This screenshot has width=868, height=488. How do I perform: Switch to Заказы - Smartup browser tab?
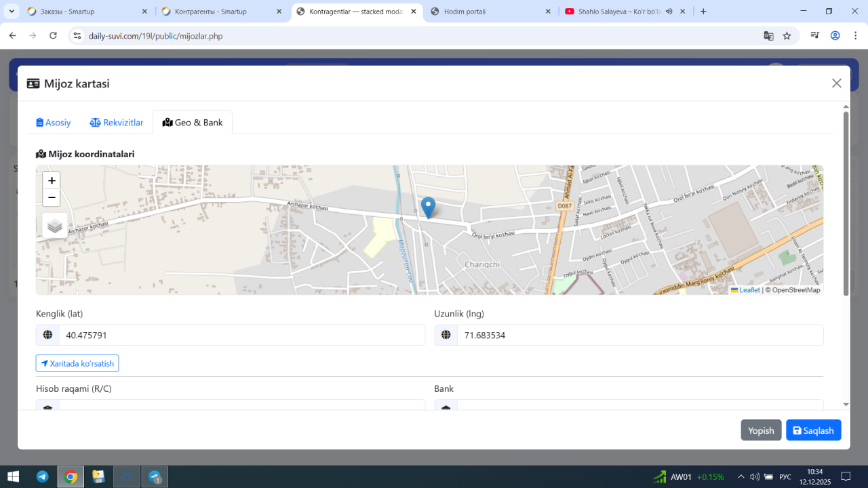(87, 12)
